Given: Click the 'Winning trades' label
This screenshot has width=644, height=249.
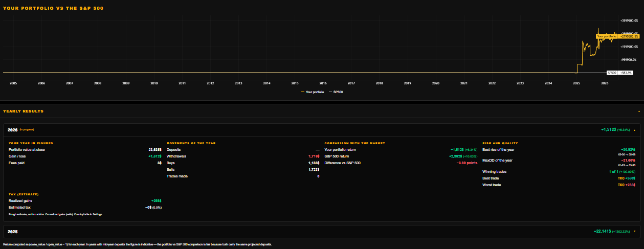Looking at the screenshot, I should (494, 172).
